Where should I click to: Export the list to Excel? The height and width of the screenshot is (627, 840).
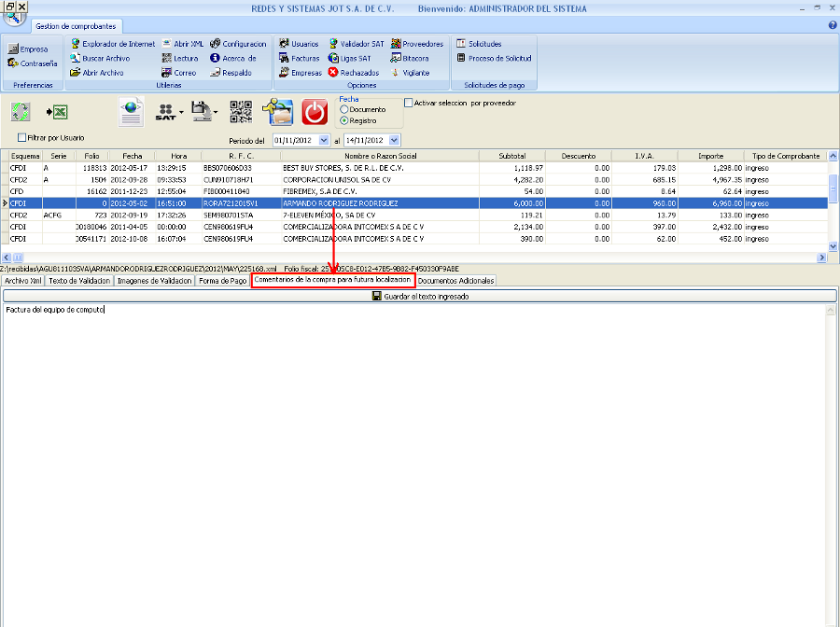click(x=57, y=112)
